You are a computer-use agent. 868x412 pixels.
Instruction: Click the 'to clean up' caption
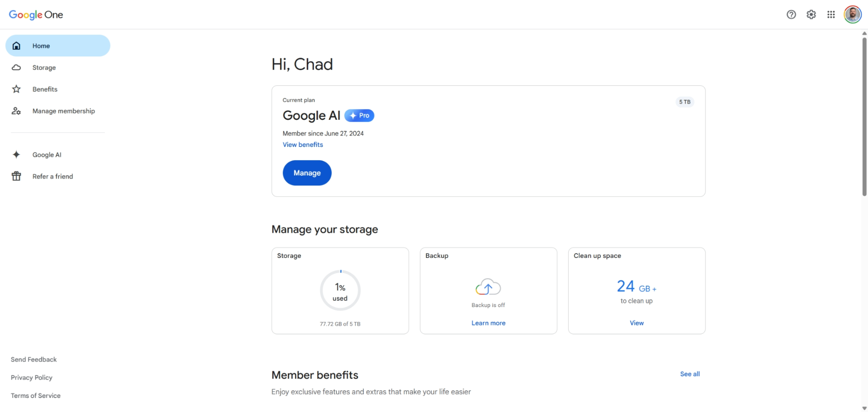click(x=637, y=301)
